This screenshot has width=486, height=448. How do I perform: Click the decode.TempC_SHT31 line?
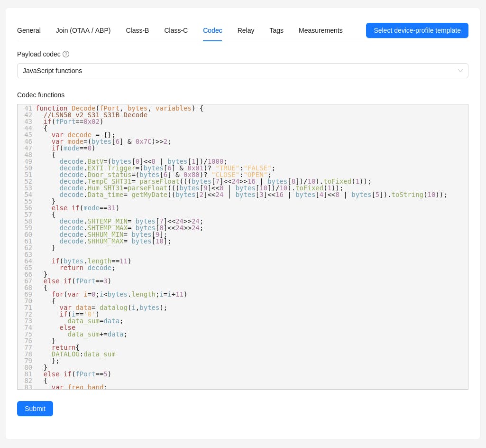215,181
